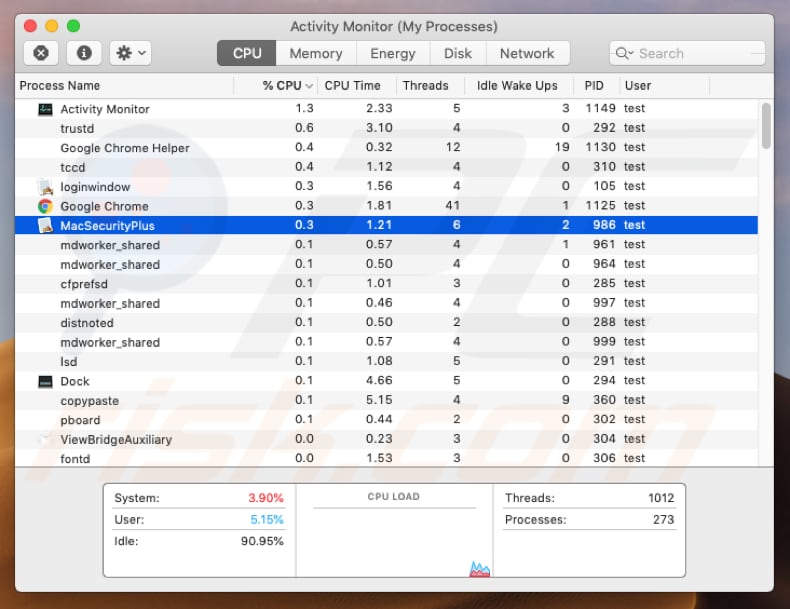Switch to the CPU tab
Image resolution: width=790 pixels, height=609 pixels.
click(247, 53)
